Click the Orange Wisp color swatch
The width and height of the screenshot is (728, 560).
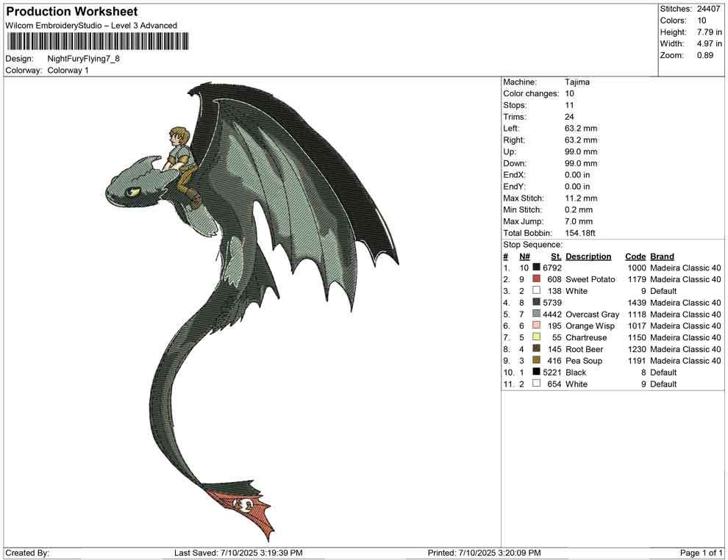tap(536, 326)
